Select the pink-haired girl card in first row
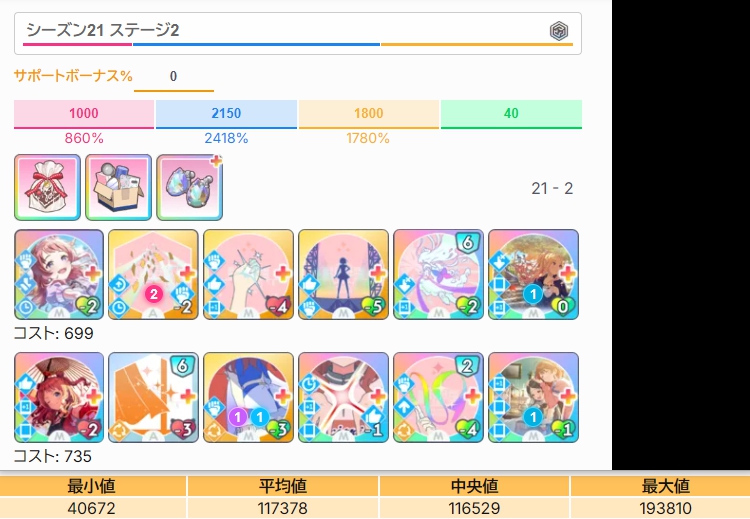This screenshot has width=750, height=519. [59, 275]
